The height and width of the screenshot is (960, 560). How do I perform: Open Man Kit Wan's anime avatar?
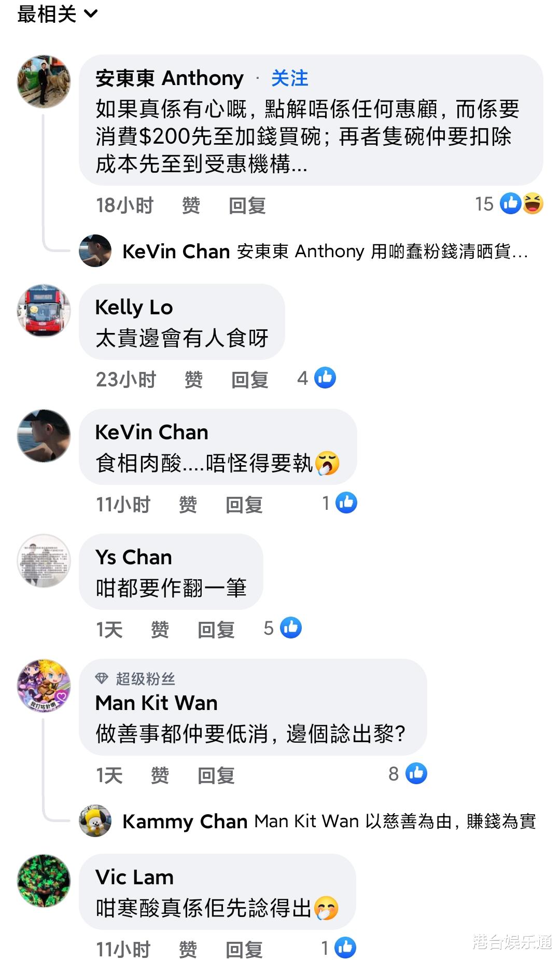click(x=44, y=685)
